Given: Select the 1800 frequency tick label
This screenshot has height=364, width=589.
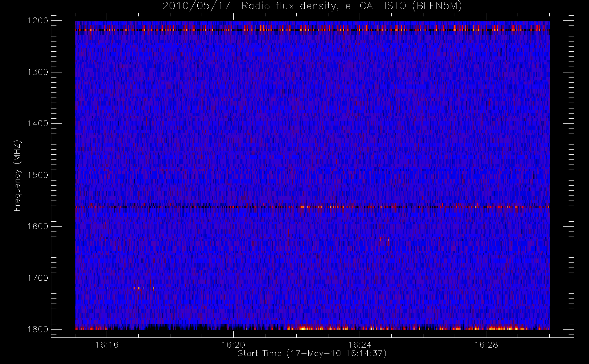Looking at the screenshot, I should click(38, 329).
